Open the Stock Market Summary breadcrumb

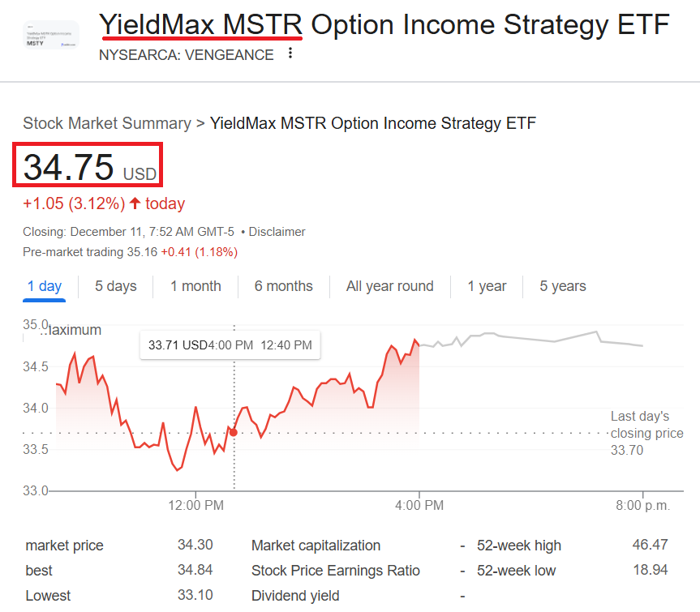pyautogui.click(x=106, y=123)
